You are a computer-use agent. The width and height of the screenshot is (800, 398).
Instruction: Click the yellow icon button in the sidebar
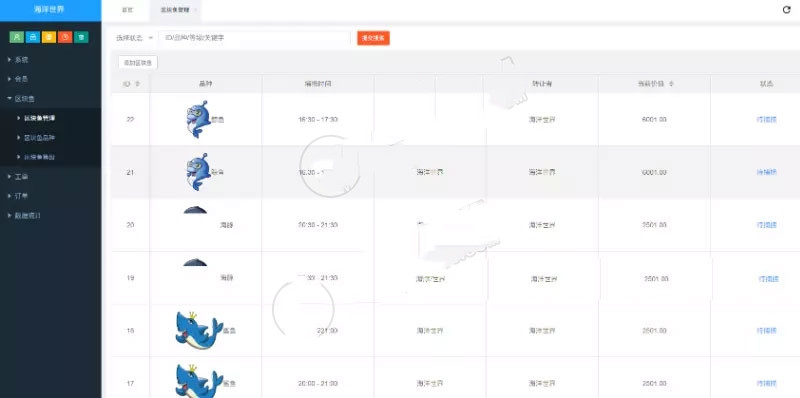49,37
